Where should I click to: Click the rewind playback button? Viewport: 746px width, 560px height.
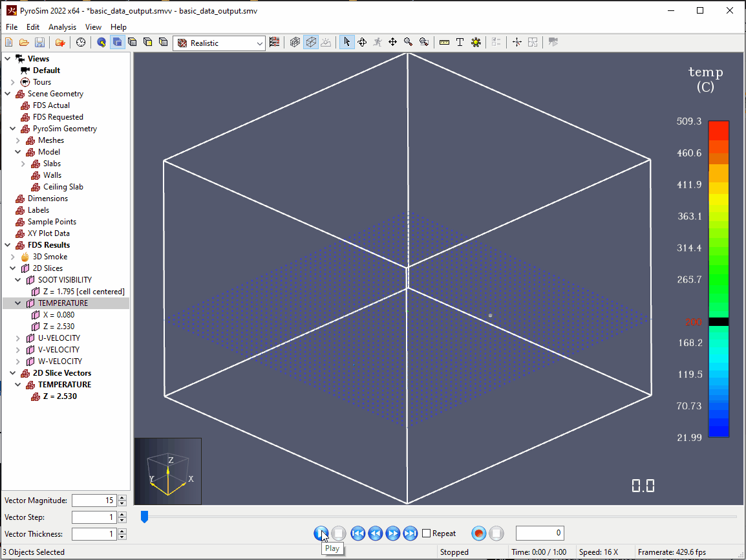[376, 533]
